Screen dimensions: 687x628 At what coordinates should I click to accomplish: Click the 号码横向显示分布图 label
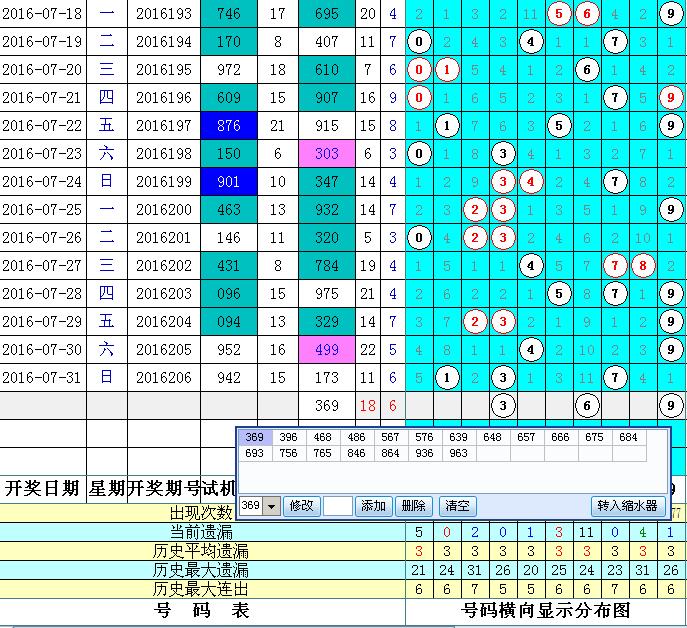[x=546, y=610]
